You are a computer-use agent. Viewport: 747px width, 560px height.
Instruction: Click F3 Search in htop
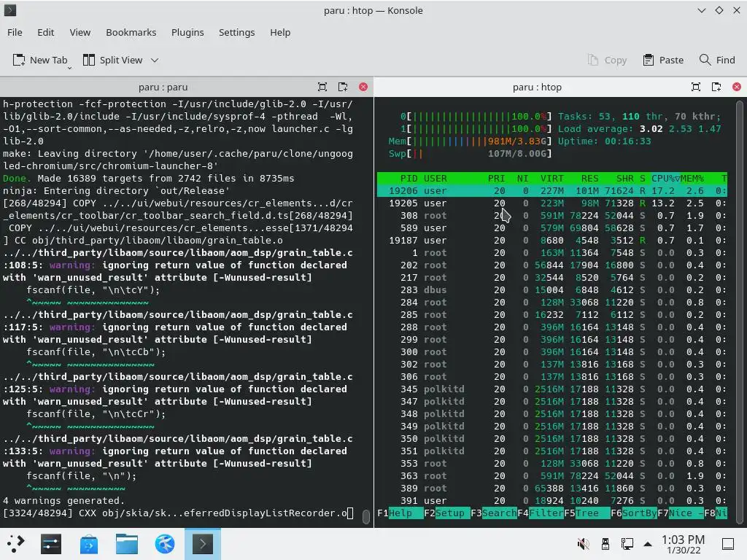[x=494, y=513]
